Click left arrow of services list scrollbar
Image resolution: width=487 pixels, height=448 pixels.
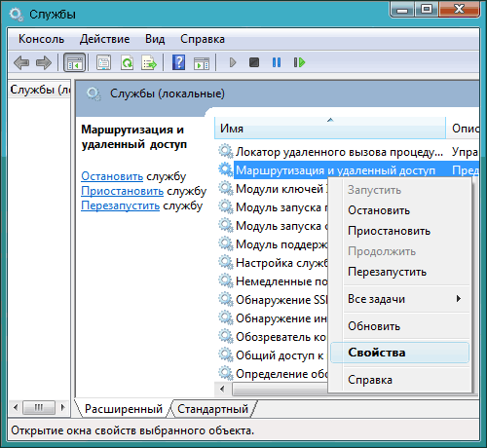pos(222,389)
